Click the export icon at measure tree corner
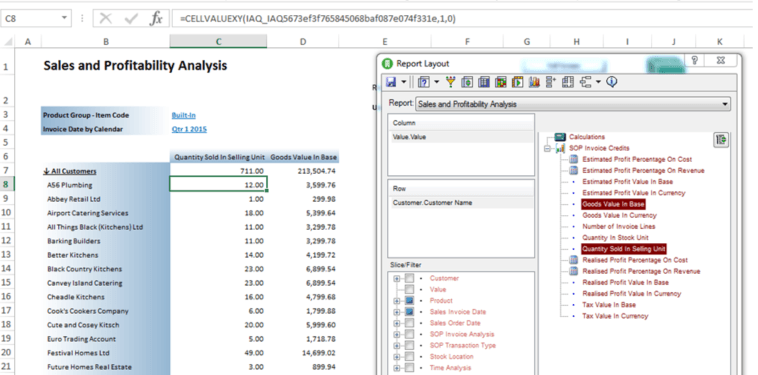The width and height of the screenshot is (758, 375). coord(721,140)
